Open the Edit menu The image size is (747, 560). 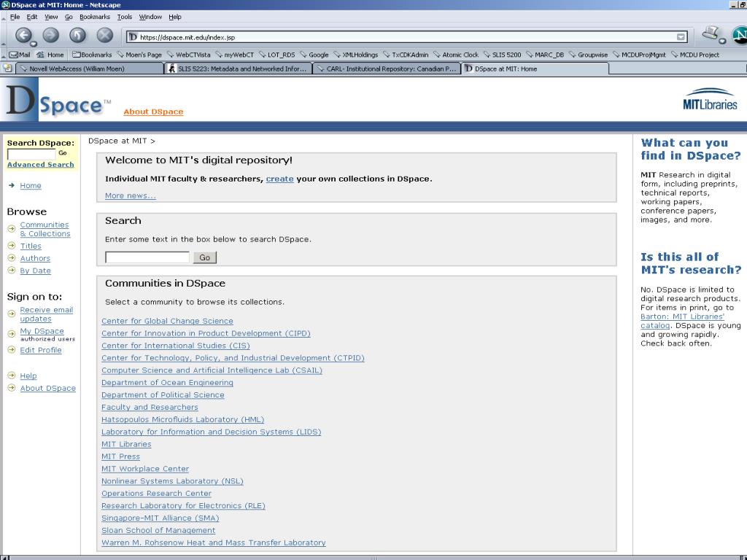[x=32, y=17]
